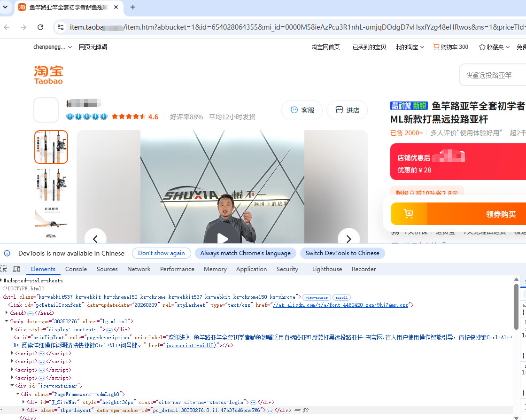
Task: Click the browser back arrow
Action: [x=7, y=27]
